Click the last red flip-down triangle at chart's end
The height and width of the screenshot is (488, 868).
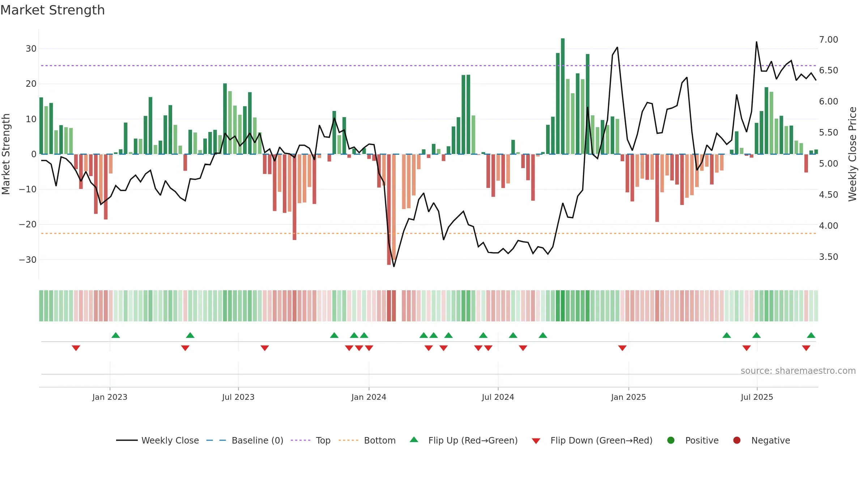click(806, 348)
